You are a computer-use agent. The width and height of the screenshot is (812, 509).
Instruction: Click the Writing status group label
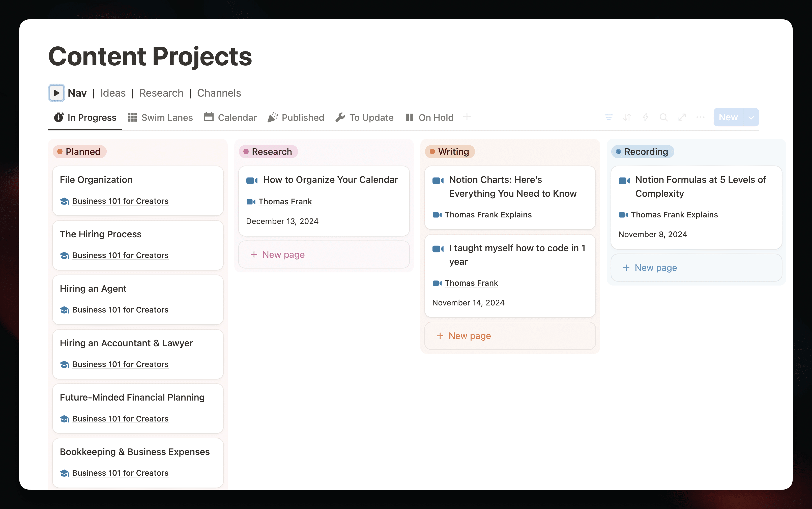coord(450,152)
